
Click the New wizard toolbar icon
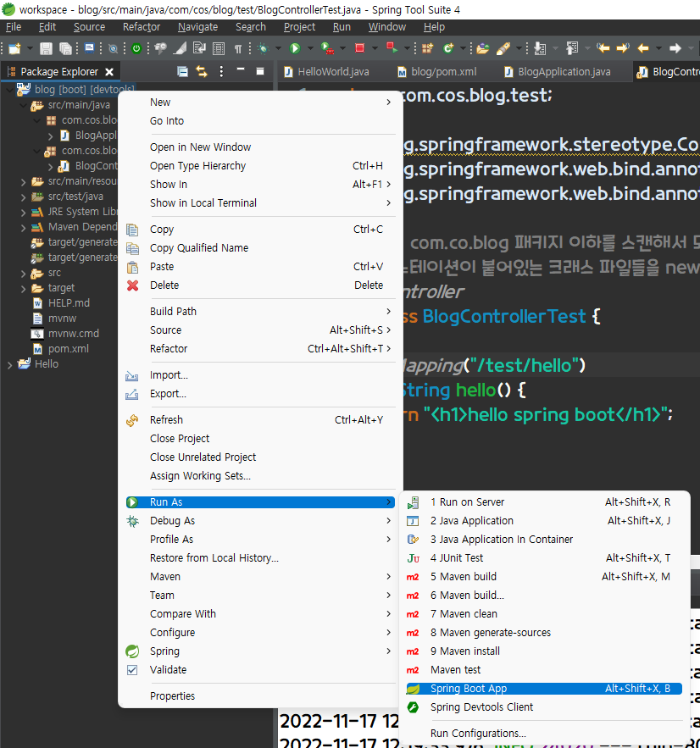coord(14,48)
